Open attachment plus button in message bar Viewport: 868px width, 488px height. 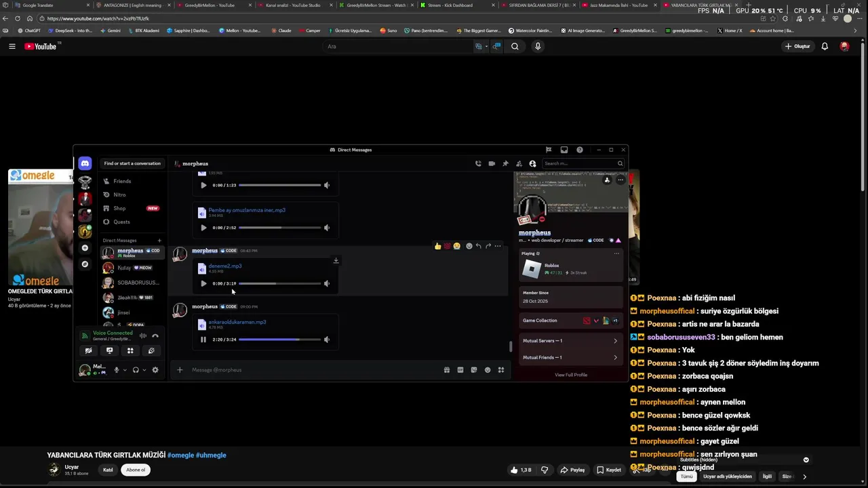tap(180, 370)
